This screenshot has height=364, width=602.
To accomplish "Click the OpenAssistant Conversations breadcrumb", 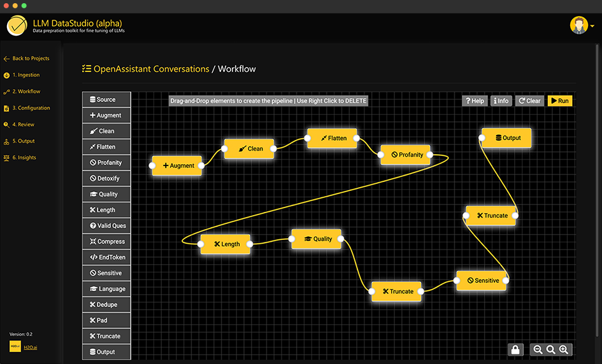I will [151, 69].
